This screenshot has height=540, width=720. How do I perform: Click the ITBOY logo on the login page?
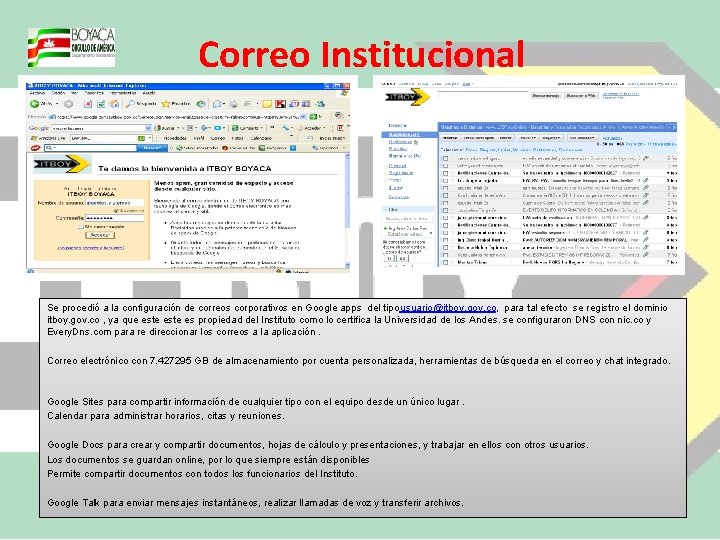[62, 164]
